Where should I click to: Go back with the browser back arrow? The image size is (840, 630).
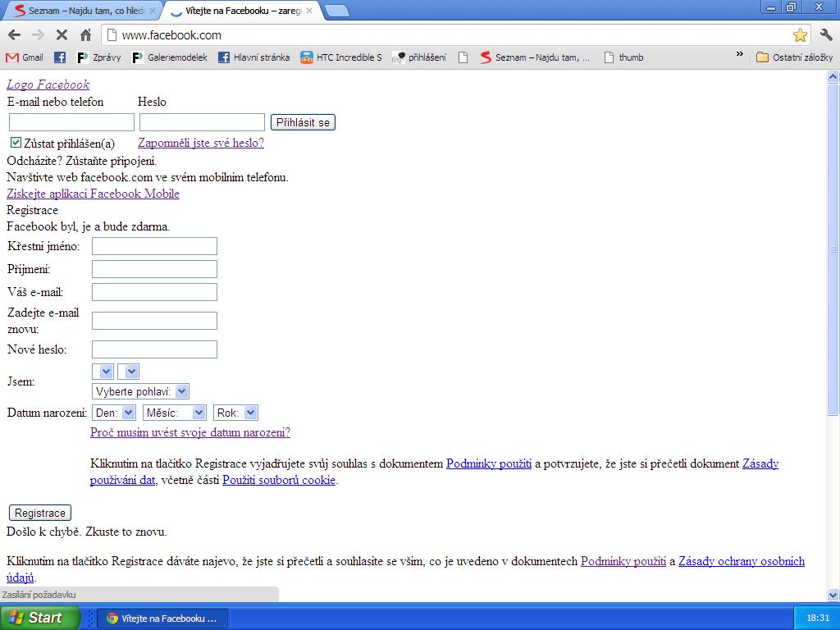click(15, 35)
